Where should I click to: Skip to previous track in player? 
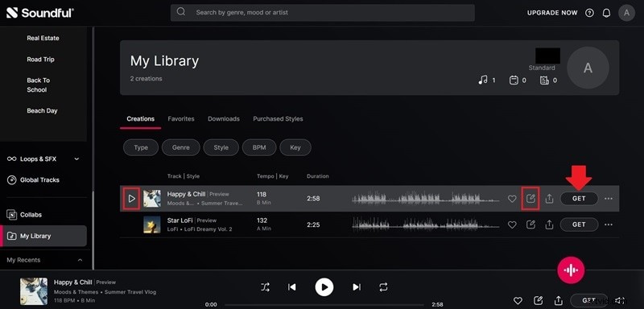point(292,287)
